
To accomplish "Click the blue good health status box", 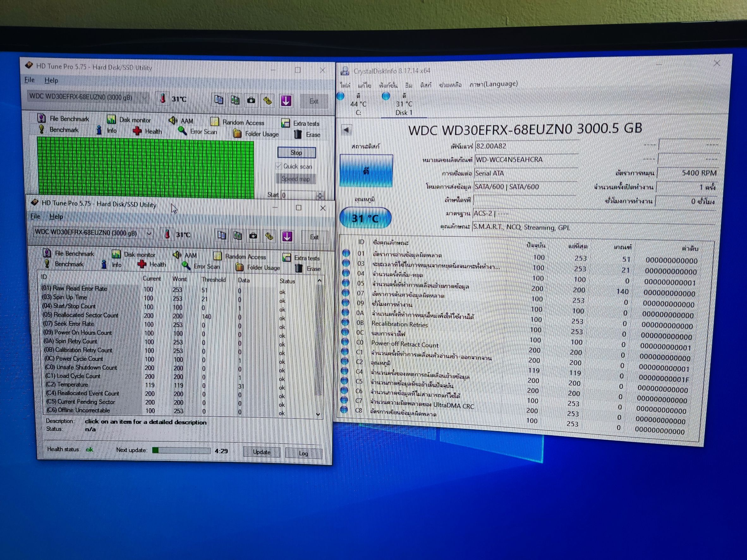I will click(366, 171).
